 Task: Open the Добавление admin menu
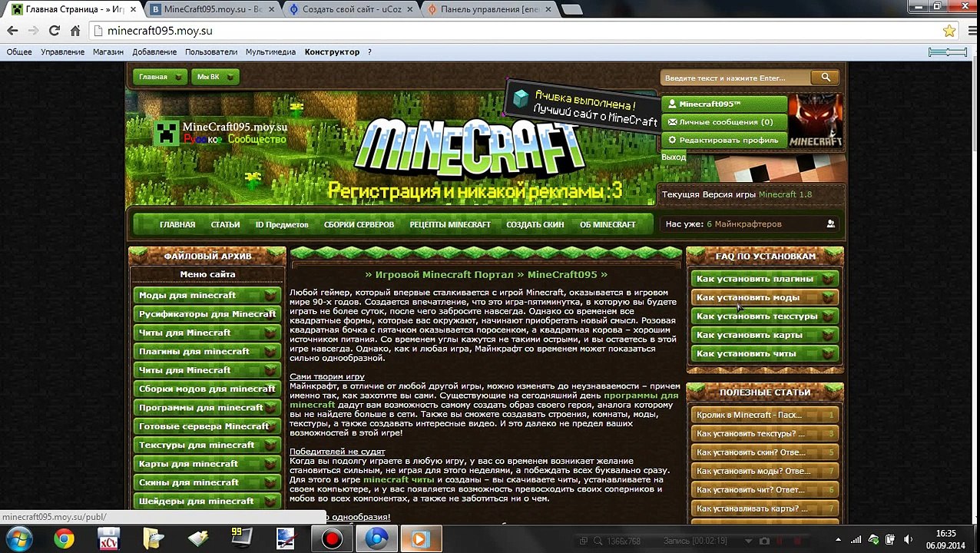point(154,52)
